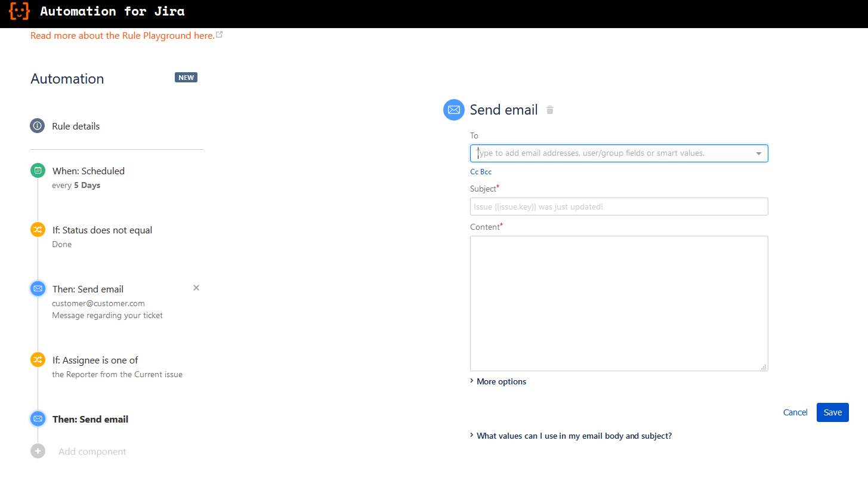Click the Automation for Jira logo icon
Screen dimensions: 868x490
[19, 11]
